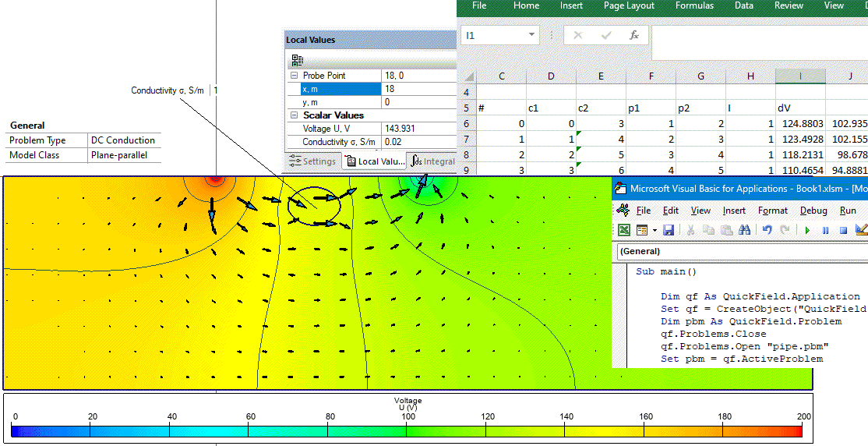Open the Excel Name Box dropdown arrow
This screenshot has height=446, width=868.
coord(532,35)
